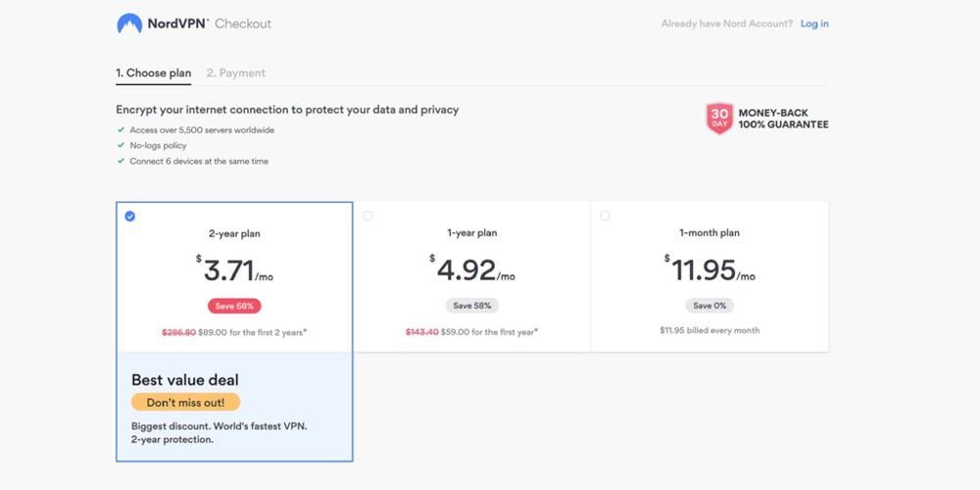Click the green checkmark beside No-logs policy

tap(121, 145)
